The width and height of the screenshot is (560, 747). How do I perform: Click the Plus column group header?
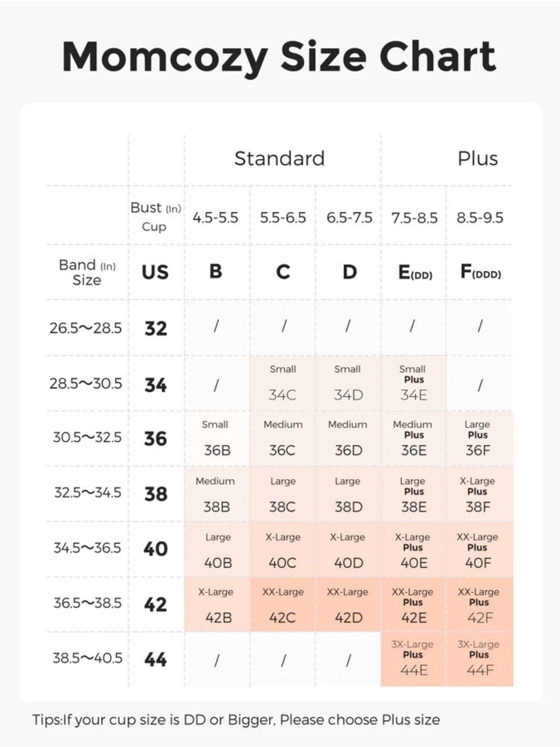click(478, 159)
